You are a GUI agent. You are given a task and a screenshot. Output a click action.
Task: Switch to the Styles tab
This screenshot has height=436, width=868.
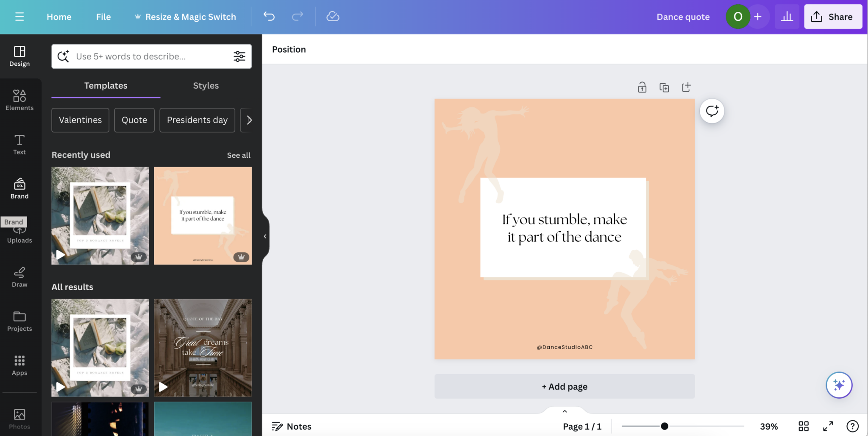coord(206,86)
